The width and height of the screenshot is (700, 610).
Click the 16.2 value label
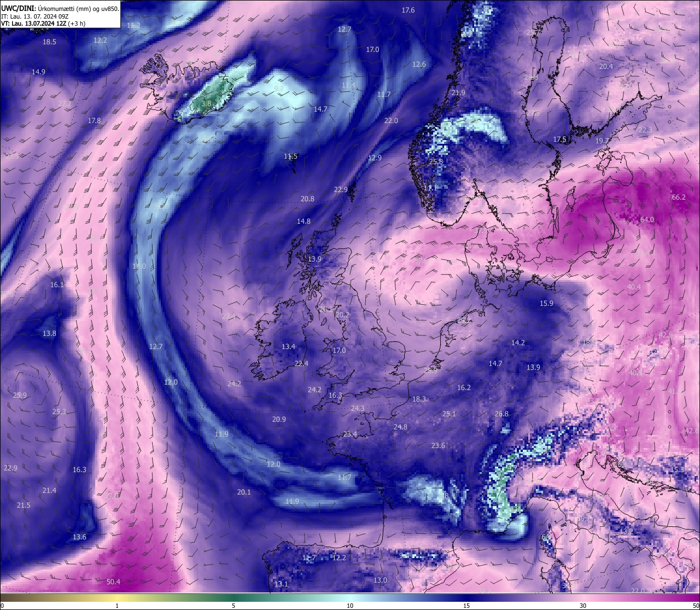(x=464, y=387)
